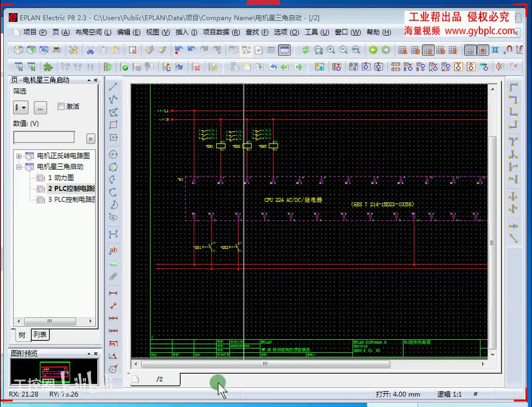Click the magnet snap icon
Viewport: 532px width, 407px height.
(508, 50)
